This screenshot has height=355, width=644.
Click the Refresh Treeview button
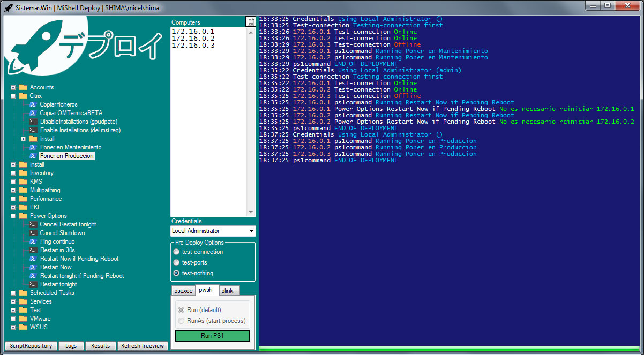(x=142, y=346)
